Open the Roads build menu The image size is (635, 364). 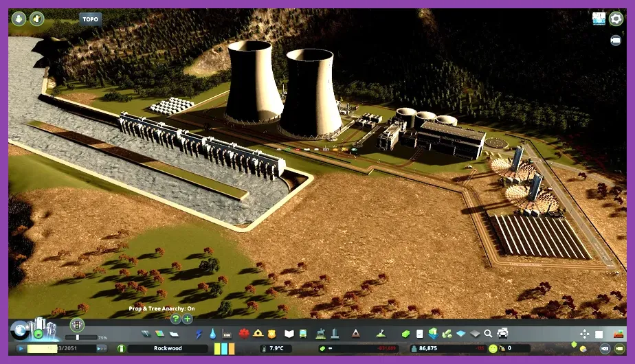146,334
